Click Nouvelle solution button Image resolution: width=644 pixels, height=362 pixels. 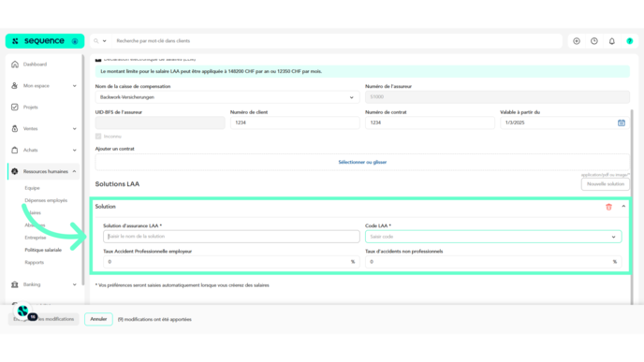point(606,184)
